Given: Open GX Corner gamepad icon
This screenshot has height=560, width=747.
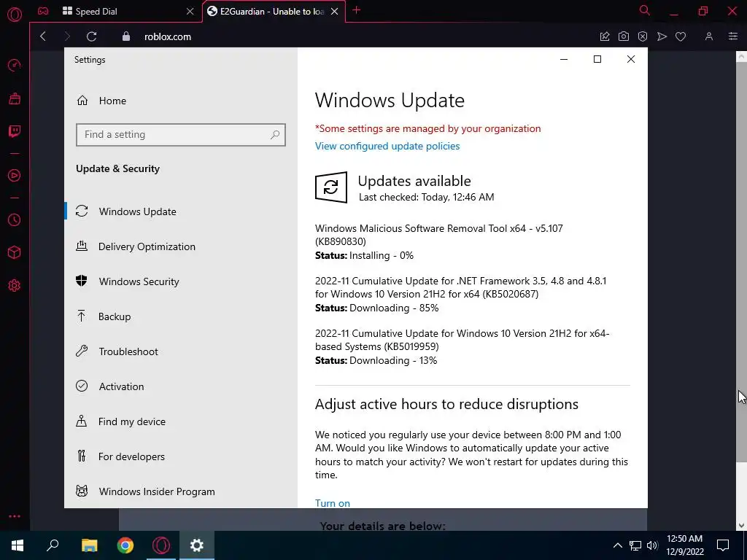Looking at the screenshot, I should click(x=43, y=11).
